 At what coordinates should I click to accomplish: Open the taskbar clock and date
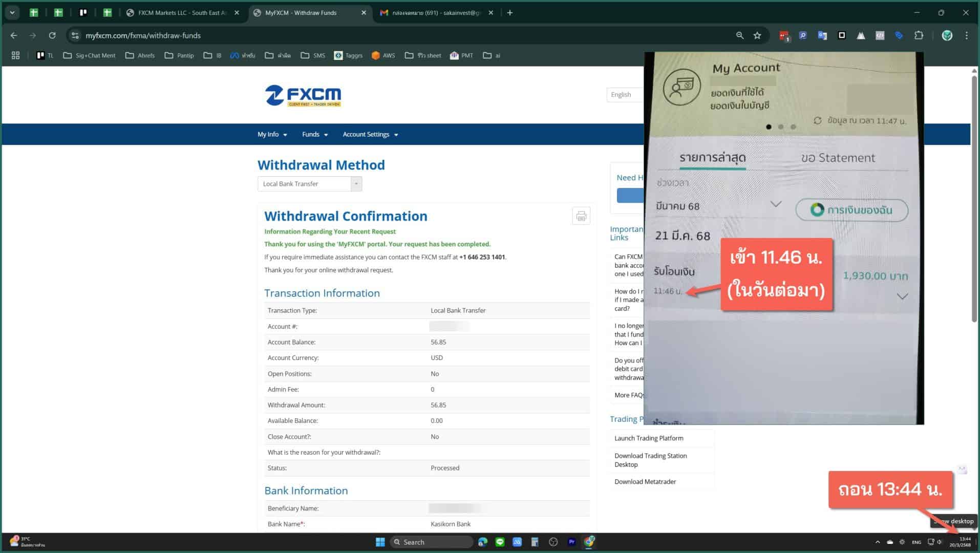coord(961,542)
